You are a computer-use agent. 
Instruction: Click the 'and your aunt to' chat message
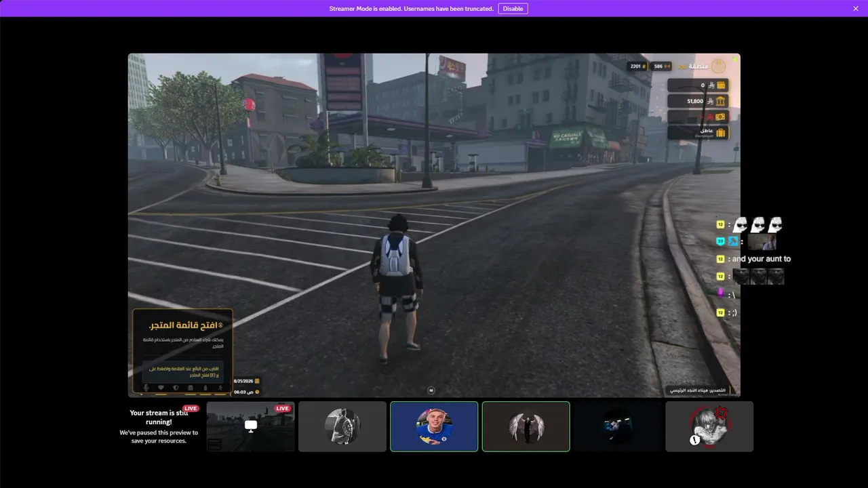762,259
